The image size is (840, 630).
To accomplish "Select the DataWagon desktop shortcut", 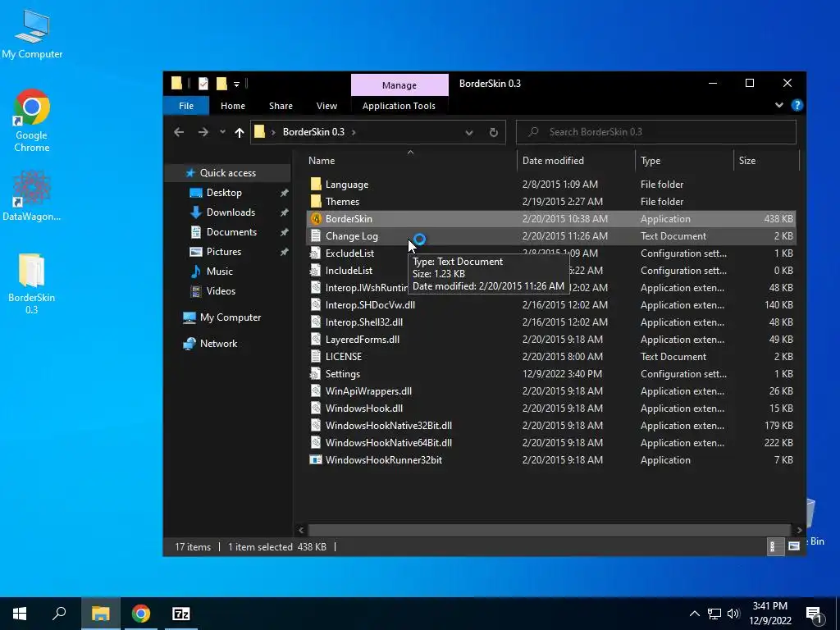I will click(x=32, y=196).
